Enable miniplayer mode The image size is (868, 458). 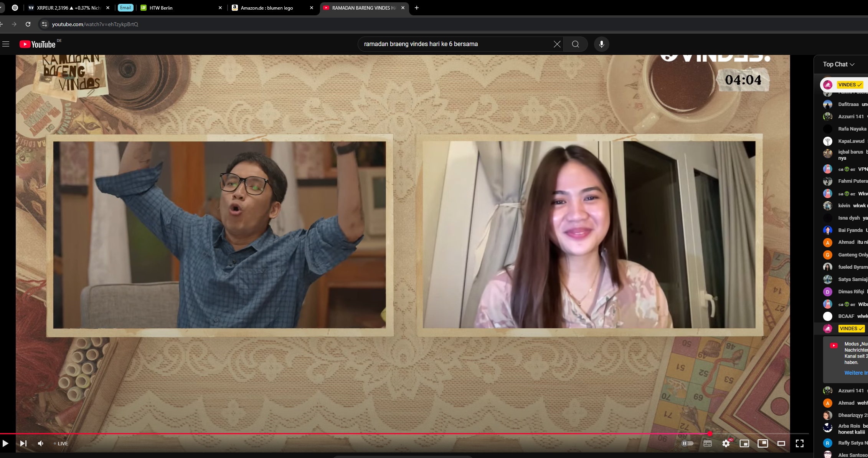(x=744, y=443)
